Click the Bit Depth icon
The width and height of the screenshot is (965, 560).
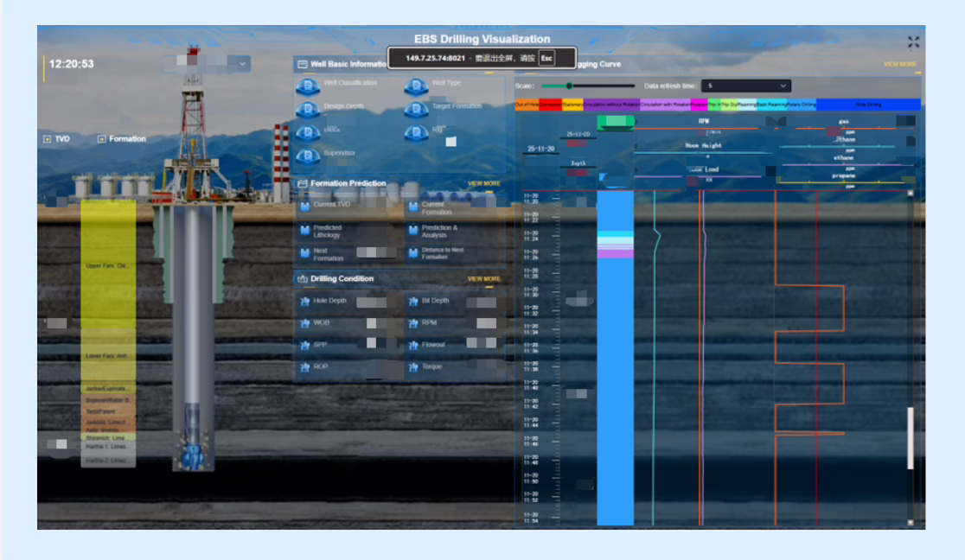click(x=412, y=302)
